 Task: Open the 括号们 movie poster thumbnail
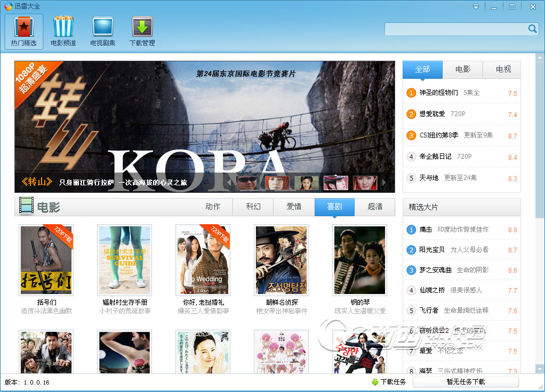46,260
